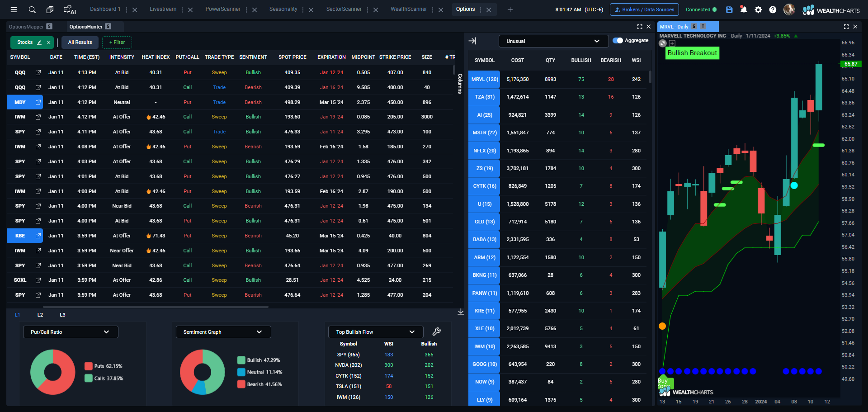Viewport: 868px width, 412px height.
Task: Add an indicator pane on the MRVL chart
Action: (x=672, y=43)
